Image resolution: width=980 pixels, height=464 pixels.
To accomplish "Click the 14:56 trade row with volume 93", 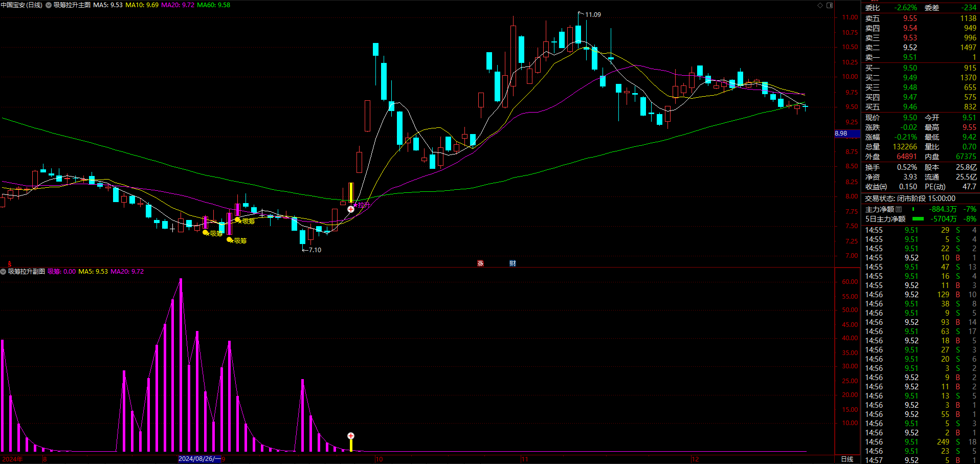I will (921, 322).
